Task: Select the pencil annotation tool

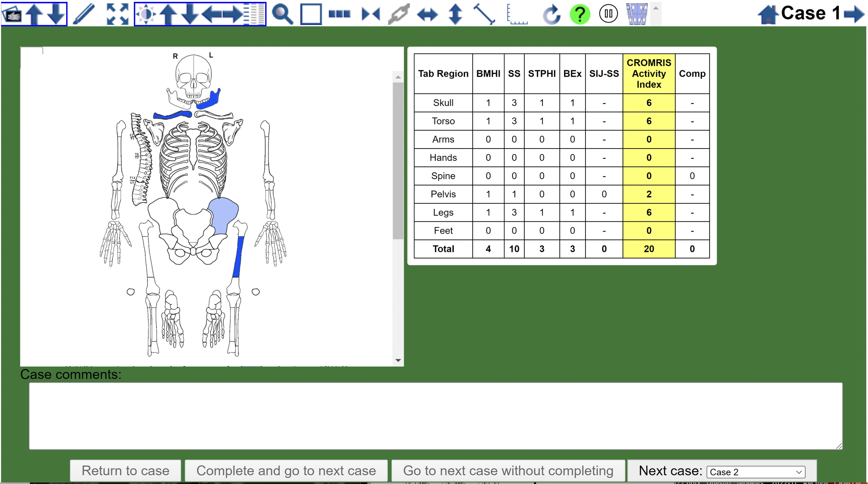Action: [84, 14]
